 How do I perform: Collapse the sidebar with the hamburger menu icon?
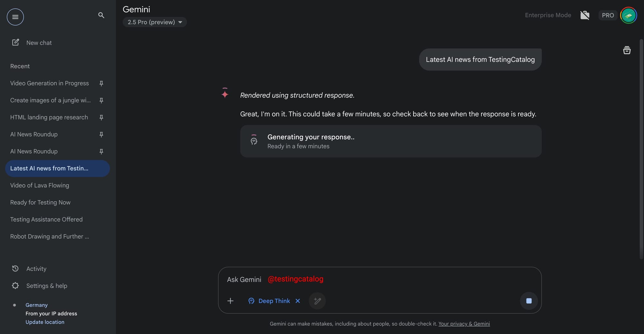pos(15,17)
